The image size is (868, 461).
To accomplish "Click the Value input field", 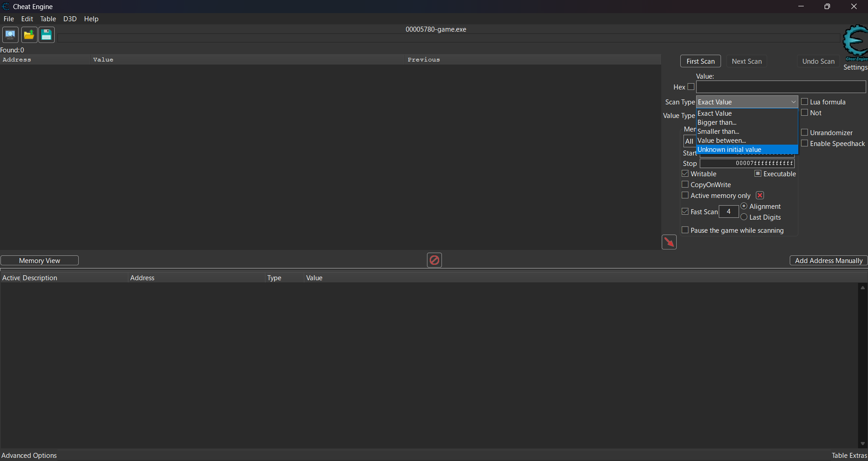I will [x=781, y=87].
